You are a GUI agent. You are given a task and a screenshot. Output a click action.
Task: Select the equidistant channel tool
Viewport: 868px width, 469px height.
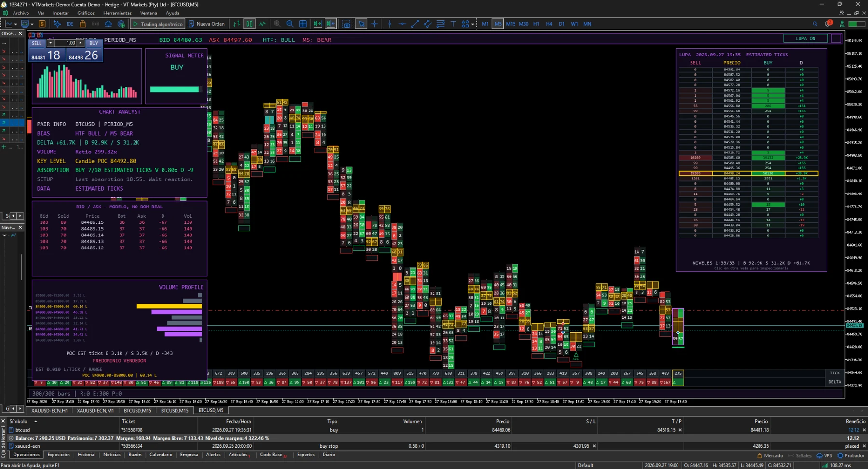428,24
